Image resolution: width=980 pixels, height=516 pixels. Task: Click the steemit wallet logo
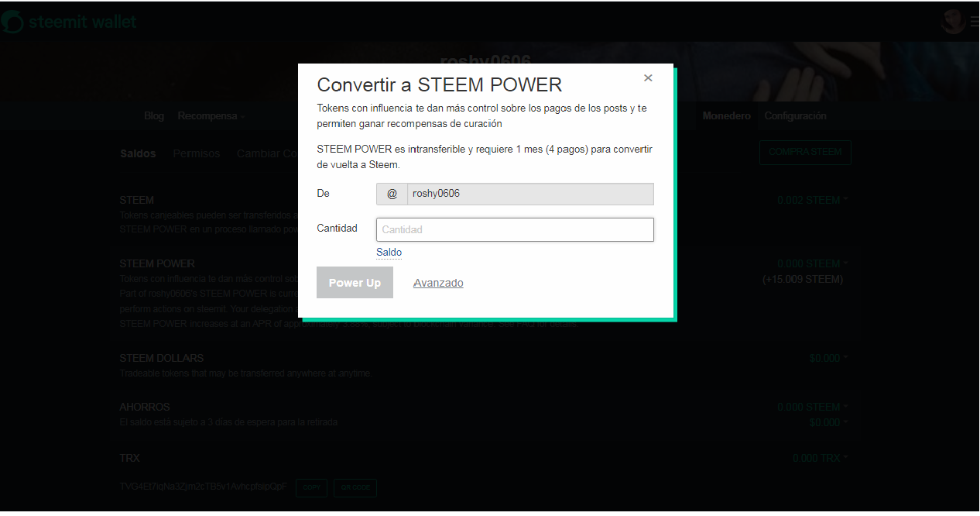(x=69, y=22)
